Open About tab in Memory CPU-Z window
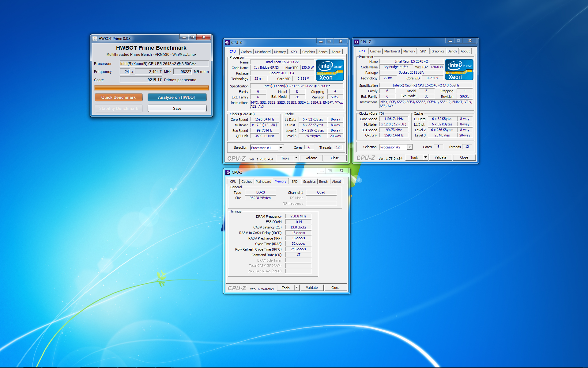The width and height of the screenshot is (588, 368). point(337,182)
